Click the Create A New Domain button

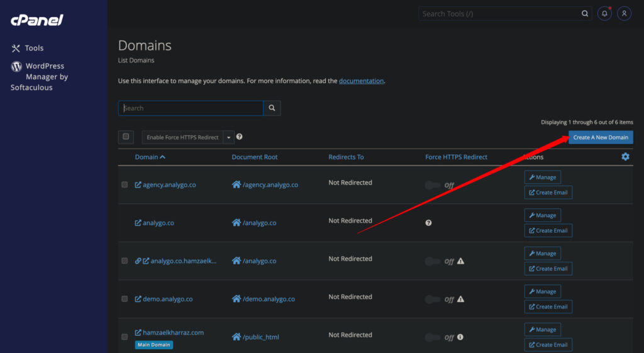click(601, 137)
